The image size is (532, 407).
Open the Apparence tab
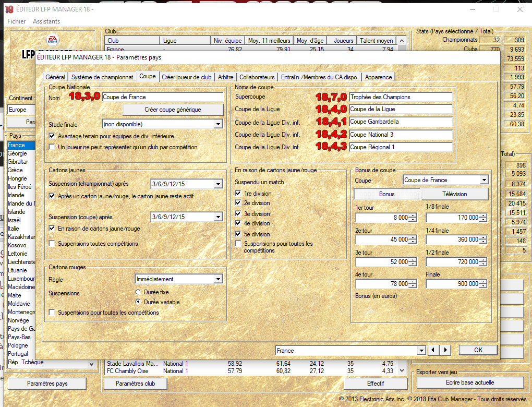(x=378, y=77)
